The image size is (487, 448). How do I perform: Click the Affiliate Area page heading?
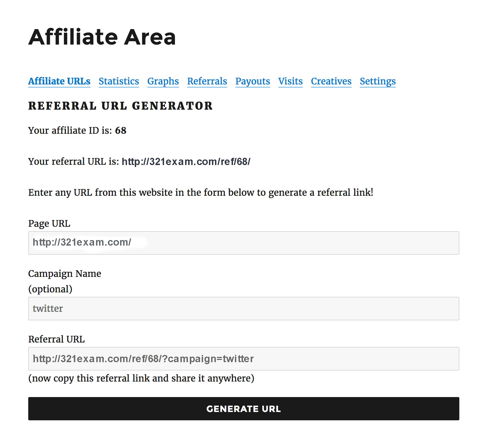click(102, 37)
